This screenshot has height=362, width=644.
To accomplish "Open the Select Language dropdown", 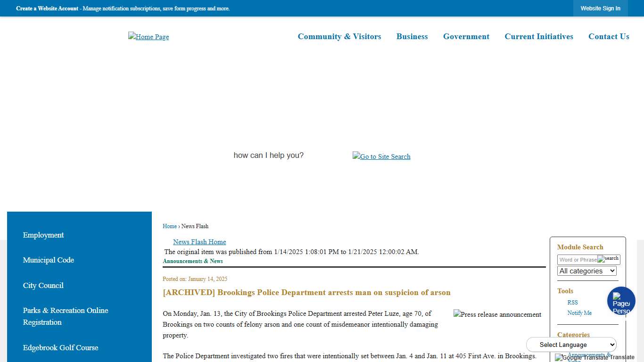I will pos(571,345).
